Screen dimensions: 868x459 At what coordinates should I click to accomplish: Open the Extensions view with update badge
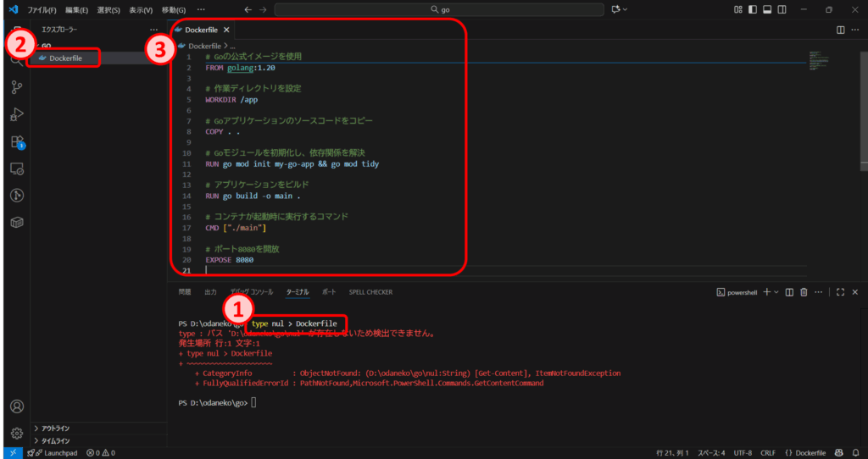click(x=16, y=141)
